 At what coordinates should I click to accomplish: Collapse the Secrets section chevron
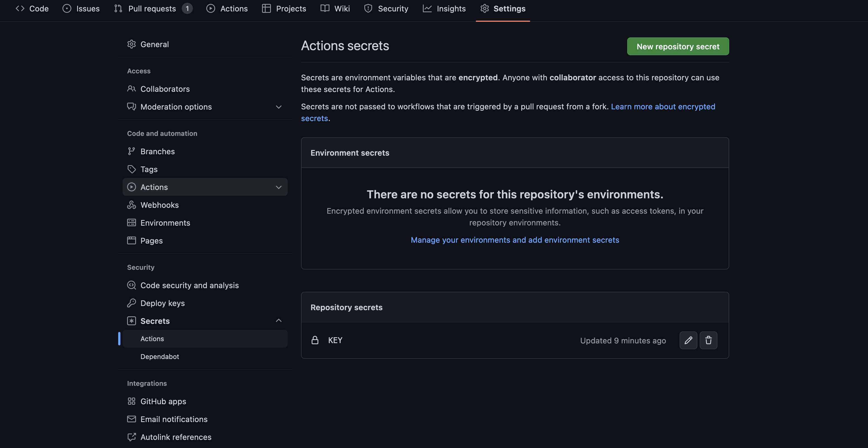(279, 321)
